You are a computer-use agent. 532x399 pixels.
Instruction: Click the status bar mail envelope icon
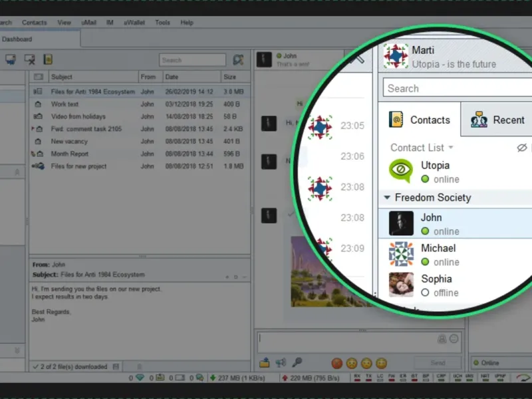click(180, 378)
